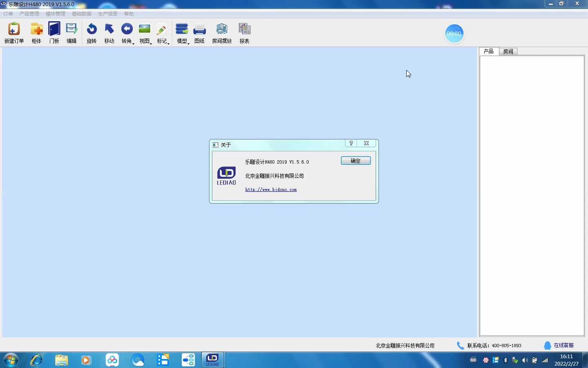Expand the 模型 dropdown arrow

(x=189, y=43)
